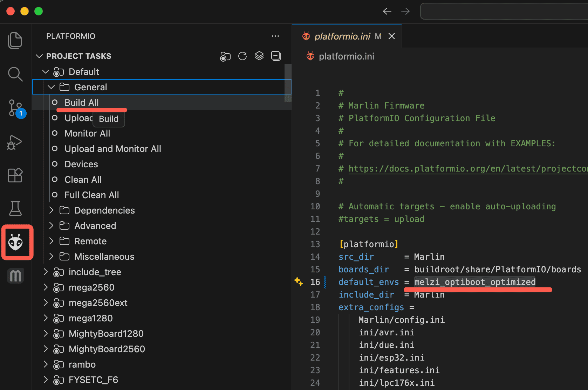Run the Full Clean All task
588x390 pixels.
(x=91, y=195)
